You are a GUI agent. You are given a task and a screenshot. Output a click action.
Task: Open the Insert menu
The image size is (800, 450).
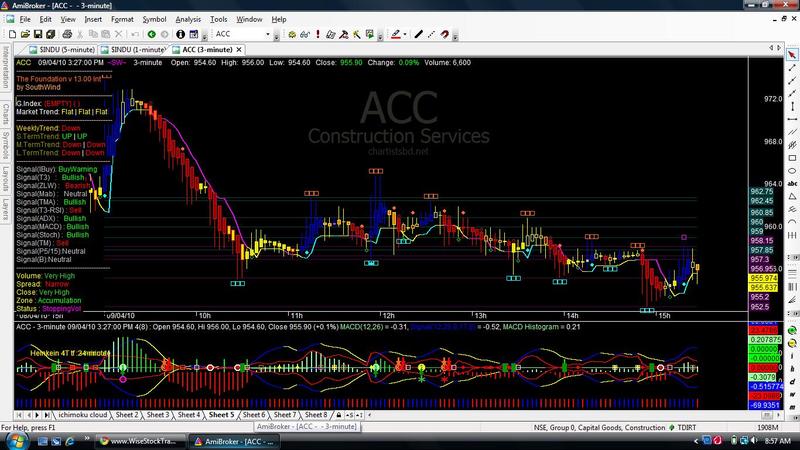point(93,19)
